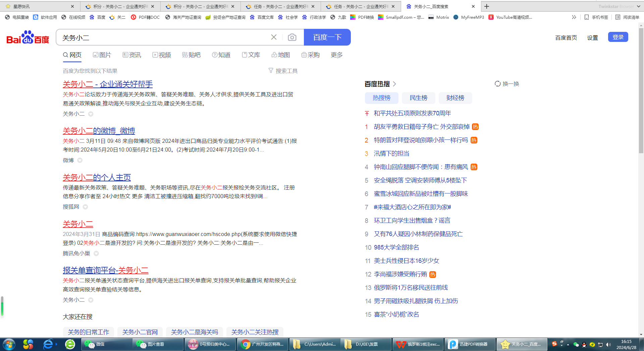The image size is (644, 351).
Task: Open 电脑重装 bookmark
Action: tap(17, 17)
